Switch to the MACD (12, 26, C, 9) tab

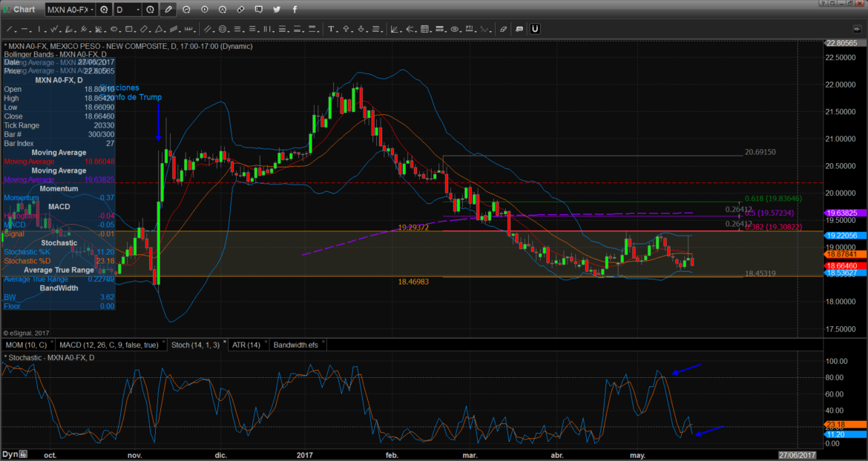(108, 345)
